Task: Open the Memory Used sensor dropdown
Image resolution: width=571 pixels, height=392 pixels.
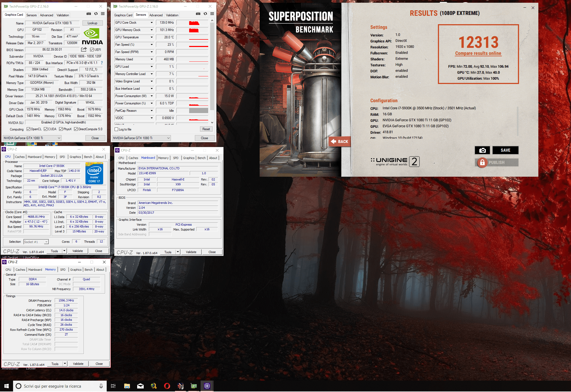Action: 152,59
